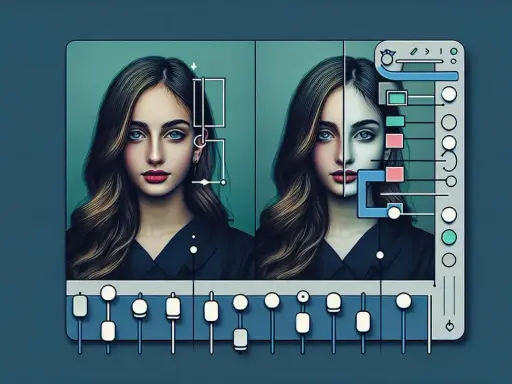Click the thin vertical bar icon beside chevron
Image resolution: width=512 pixels, height=384 pixels.
[x=441, y=51]
